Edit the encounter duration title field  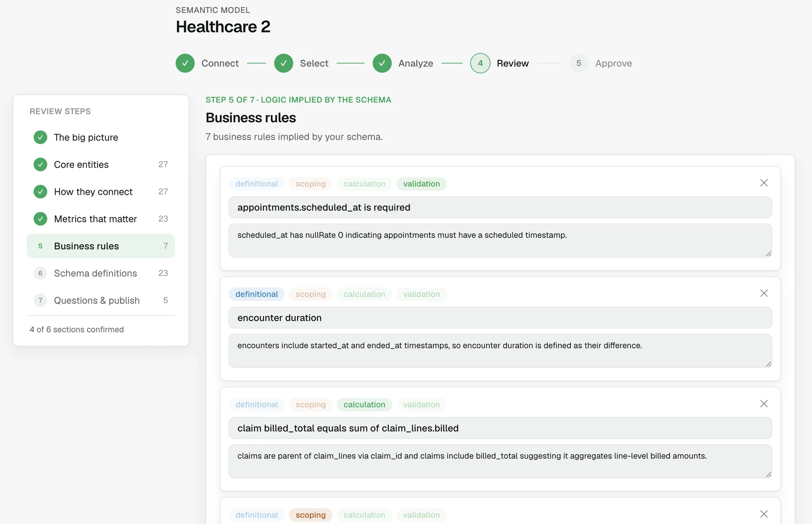[500, 318]
